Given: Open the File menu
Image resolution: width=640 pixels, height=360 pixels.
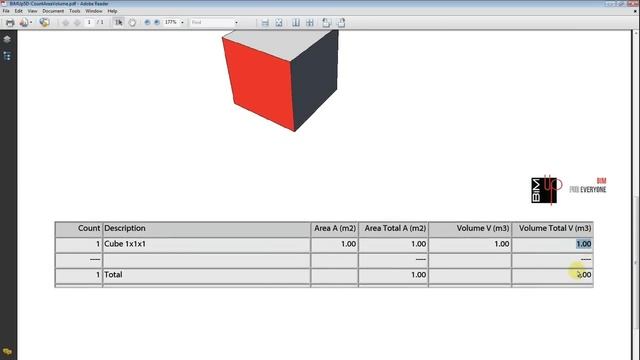Looking at the screenshot, I should click(x=6, y=11).
